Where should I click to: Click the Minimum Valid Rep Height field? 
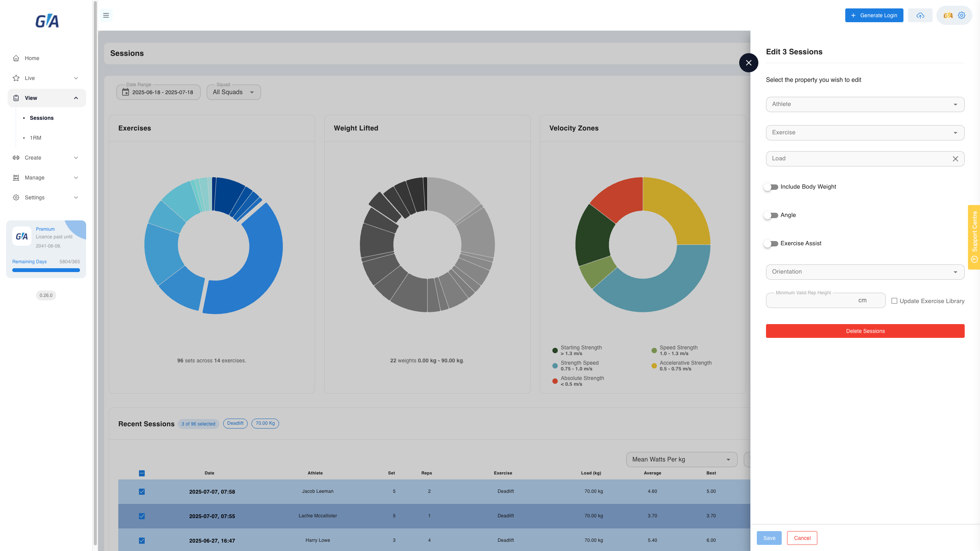[x=826, y=300]
